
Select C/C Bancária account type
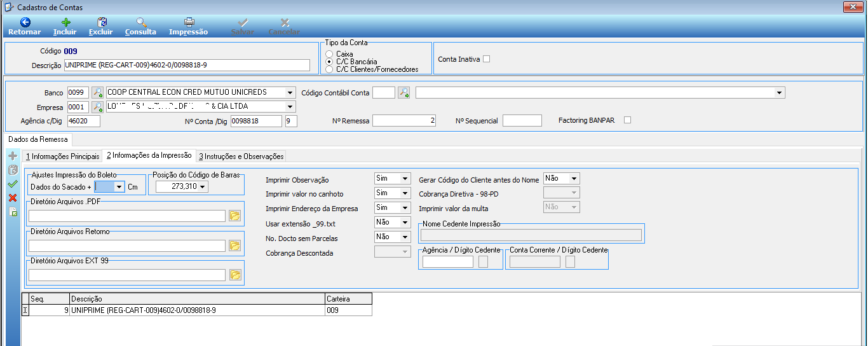(329, 62)
